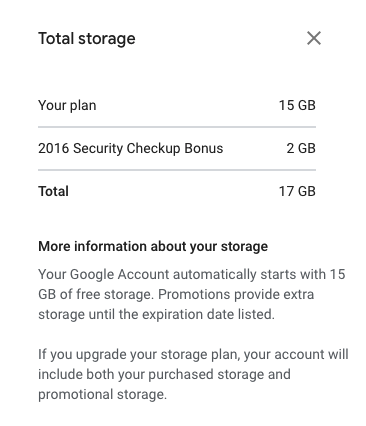Viewport: 366px width, 426px height.
Task: Click the phrase "automatically starts with 15"
Action: tap(259, 275)
